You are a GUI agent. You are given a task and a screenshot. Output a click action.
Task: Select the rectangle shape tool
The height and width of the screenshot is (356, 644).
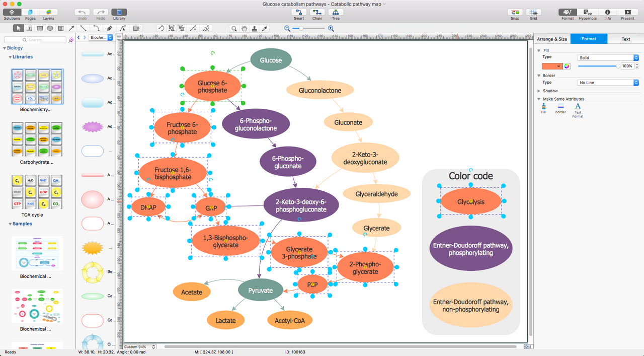coord(40,28)
